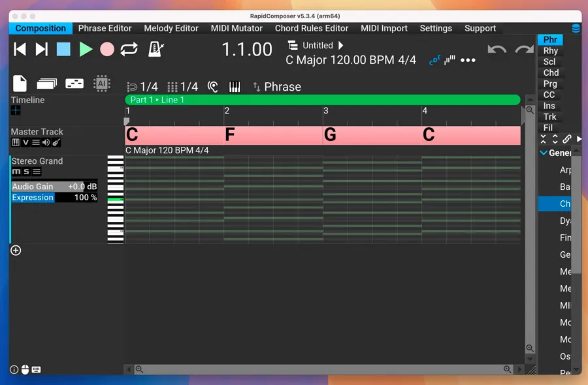
Task: Open the Phrase mode selector
Action: 276,87
